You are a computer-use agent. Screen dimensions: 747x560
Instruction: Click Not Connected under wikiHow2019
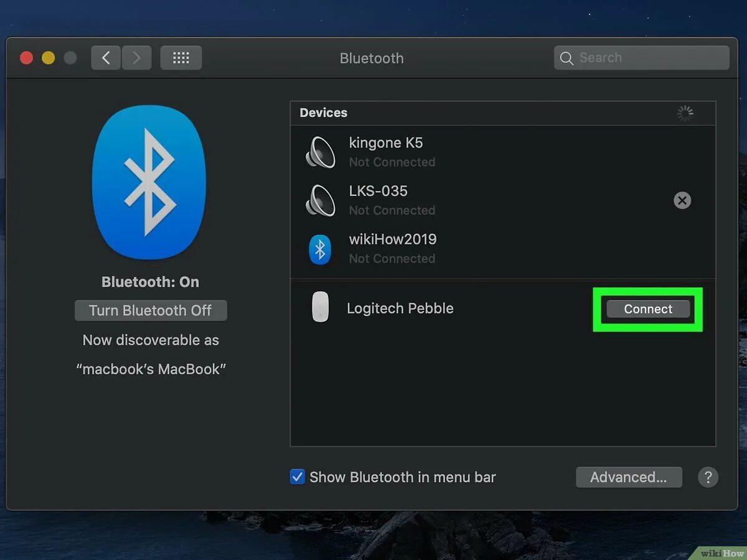click(392, 258)
